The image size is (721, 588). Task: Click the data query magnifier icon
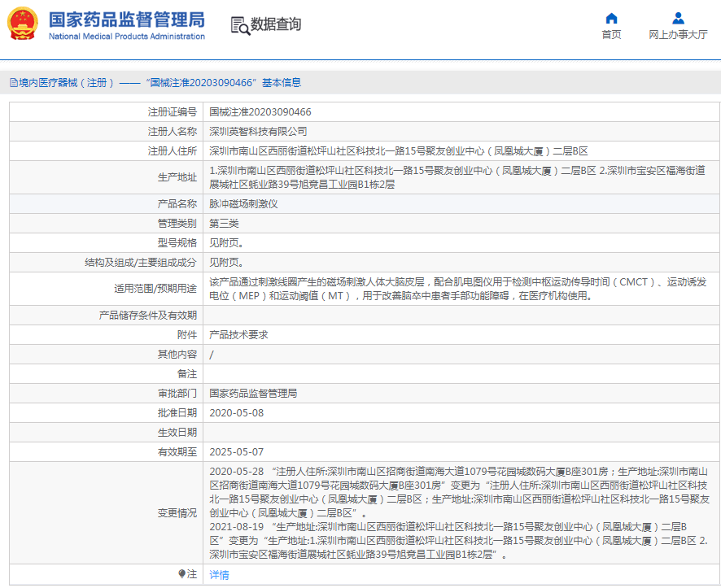(240, 25)
